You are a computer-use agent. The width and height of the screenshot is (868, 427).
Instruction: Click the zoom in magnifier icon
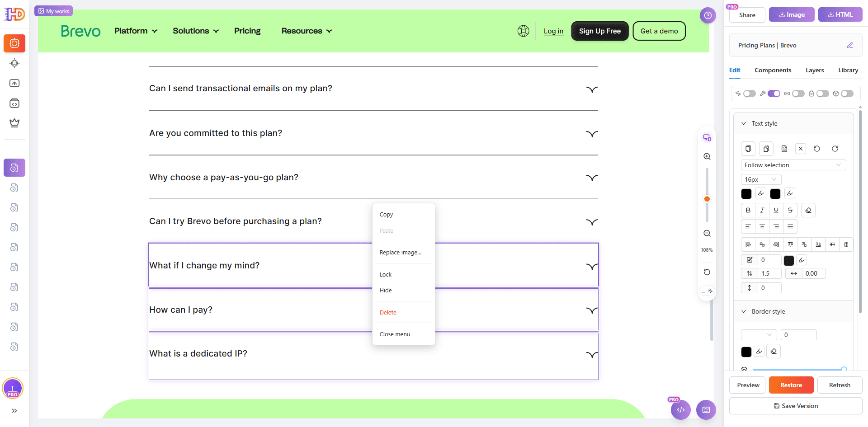click(x=707, y=156)
